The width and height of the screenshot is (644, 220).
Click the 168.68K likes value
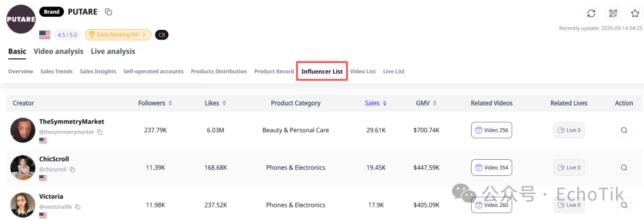click(x=216, y=168)
